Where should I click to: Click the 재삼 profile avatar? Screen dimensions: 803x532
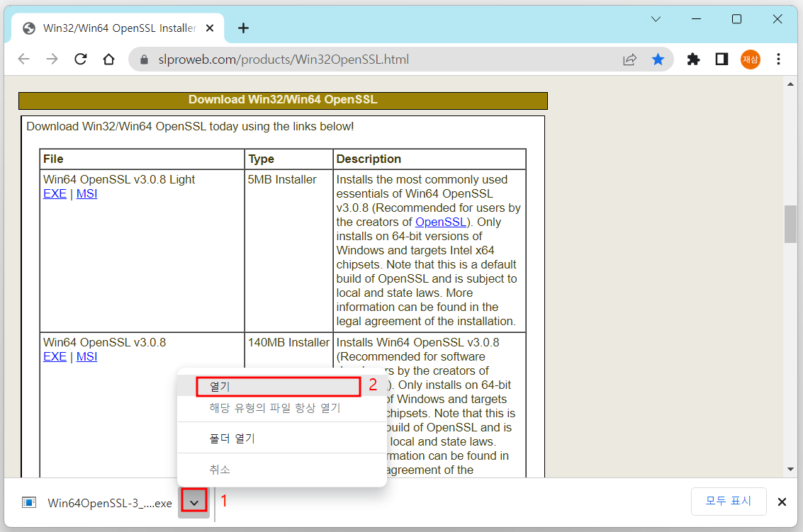pos(751,60)
